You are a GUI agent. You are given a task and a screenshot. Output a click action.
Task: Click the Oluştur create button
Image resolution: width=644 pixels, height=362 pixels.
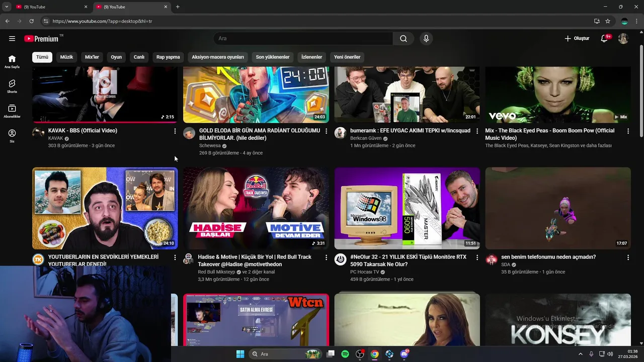(x=577, y=39)
